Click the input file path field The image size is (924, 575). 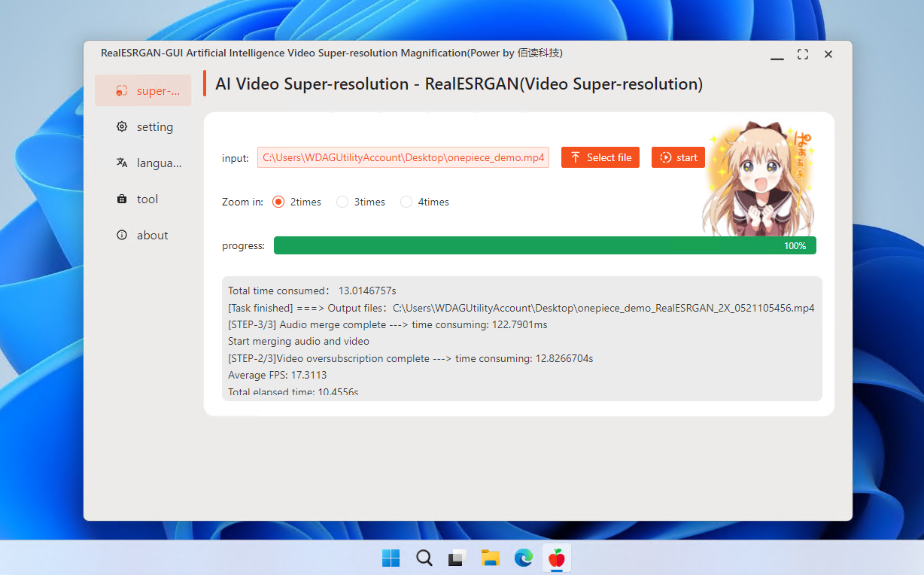pos(403,157)
